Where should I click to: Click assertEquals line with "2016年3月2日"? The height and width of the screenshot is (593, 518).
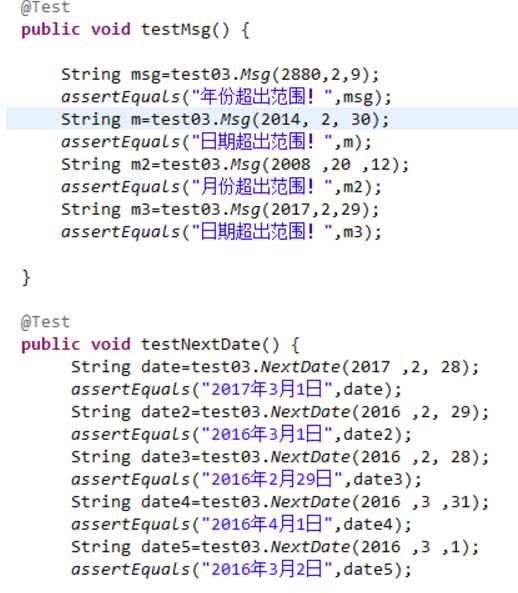tap(241, 570)
